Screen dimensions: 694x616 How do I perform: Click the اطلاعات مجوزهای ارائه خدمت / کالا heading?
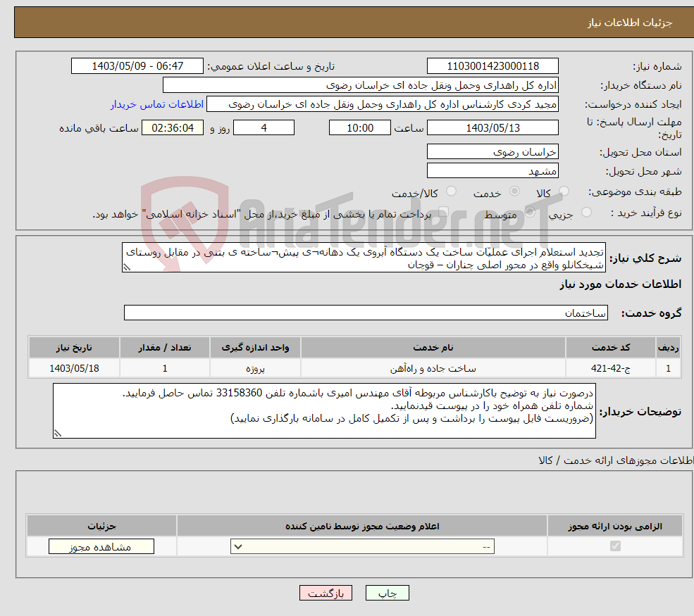pyautogui.click(x=616, y=460)
